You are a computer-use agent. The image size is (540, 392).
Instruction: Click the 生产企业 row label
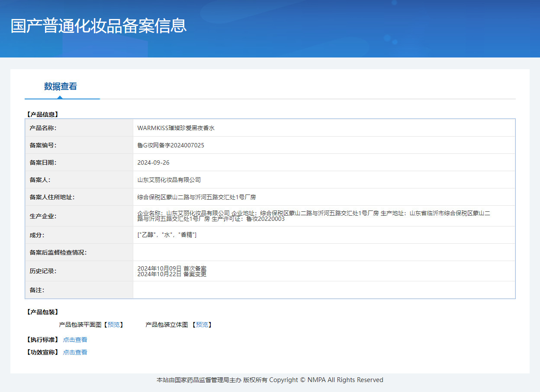[43, 216]
